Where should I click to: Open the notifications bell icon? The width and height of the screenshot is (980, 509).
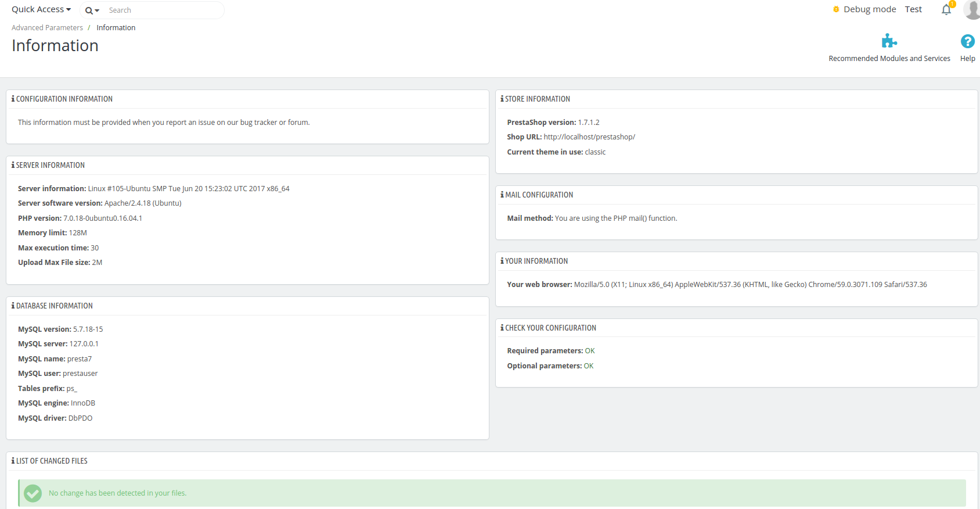pyautogui.click(x=946, y=10)
